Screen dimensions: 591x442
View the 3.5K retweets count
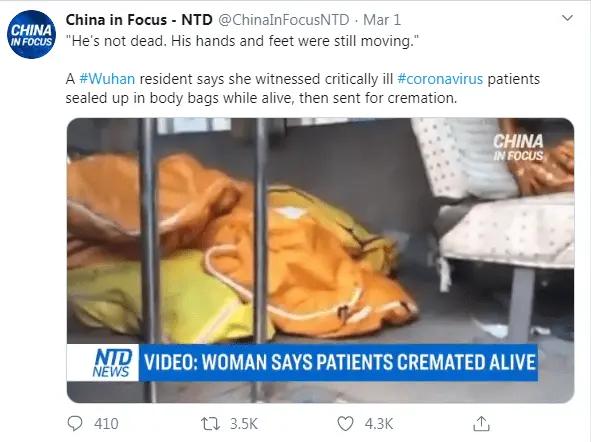point(244,424)
